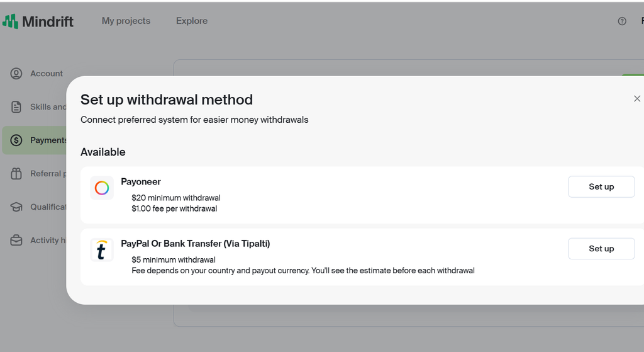The height and width of the screenshot is (352, 644).
Task: Click the $5 minimum withdrawal text
Action: coord(174,260)
